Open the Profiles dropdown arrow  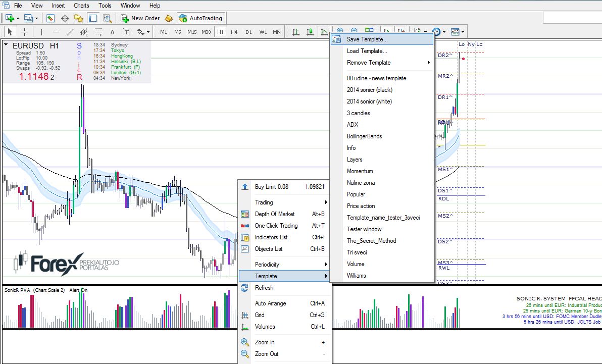pos(36,19)
